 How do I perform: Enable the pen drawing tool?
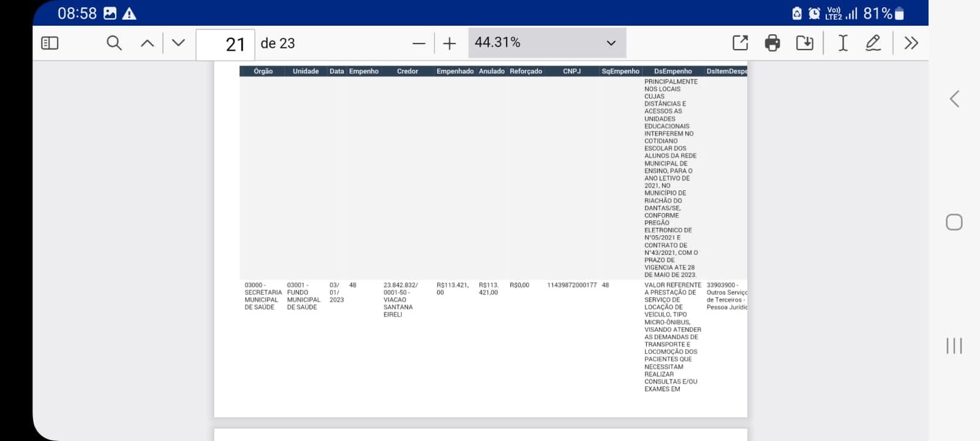pos(873,43)
